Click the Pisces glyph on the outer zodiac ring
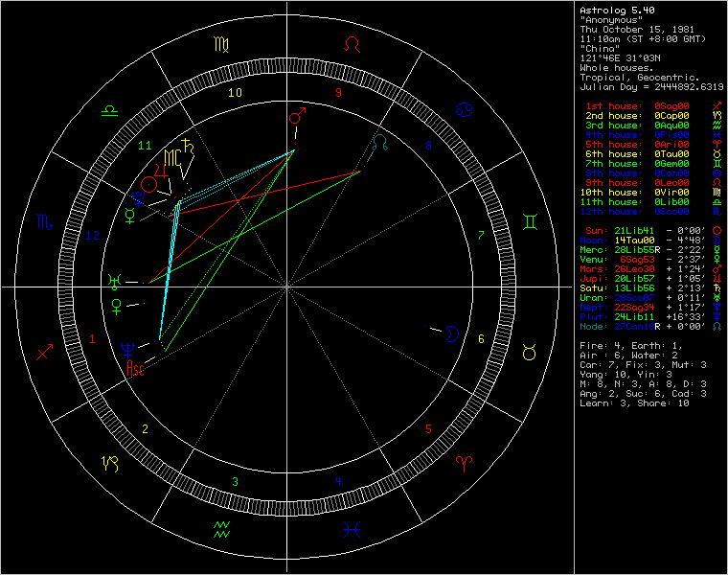This screenshot has width=728, height=575. tap(352, 530)
